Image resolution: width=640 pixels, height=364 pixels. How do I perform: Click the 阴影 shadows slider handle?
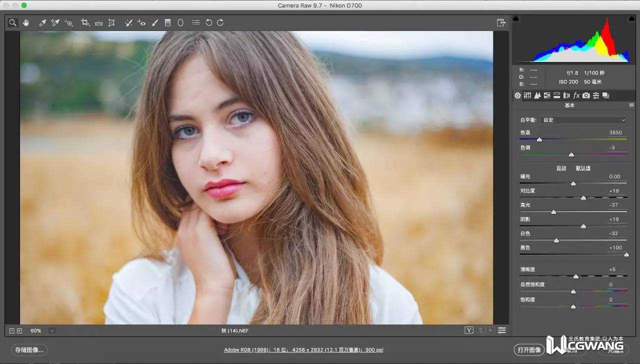pos(583,226)
